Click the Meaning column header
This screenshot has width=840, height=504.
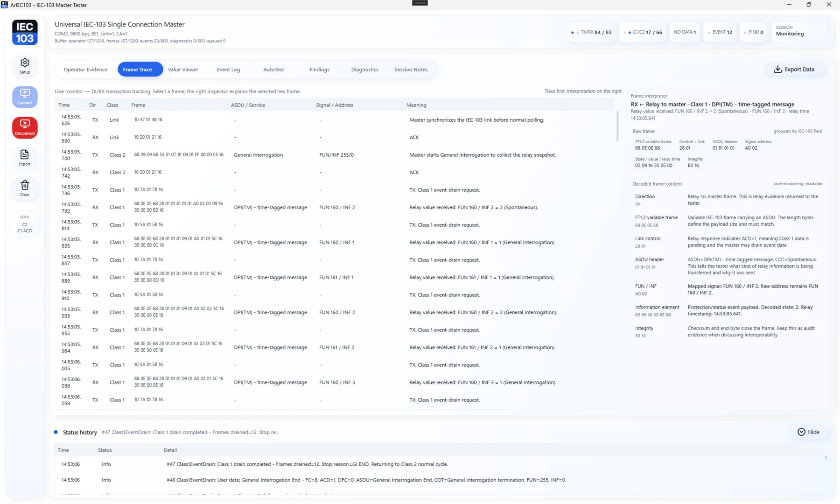416,105
